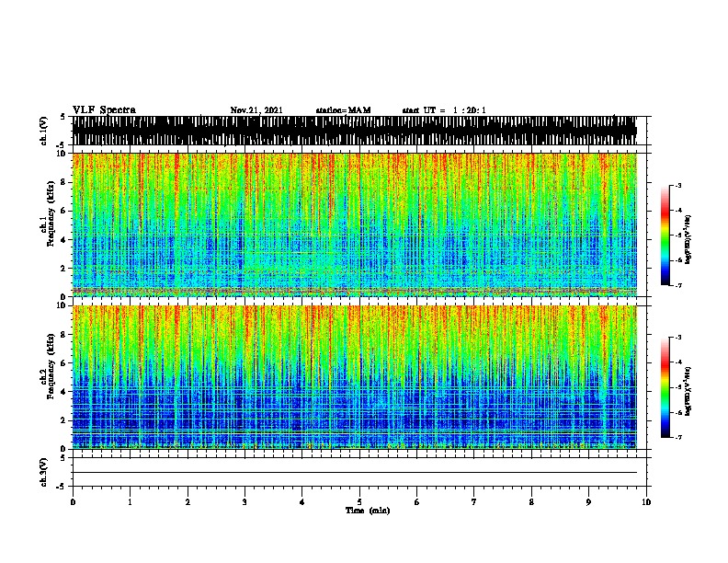Click the "VLF Spectra" plot title
This screenshot has height=563, width=728.
click(x=104, y=110)
